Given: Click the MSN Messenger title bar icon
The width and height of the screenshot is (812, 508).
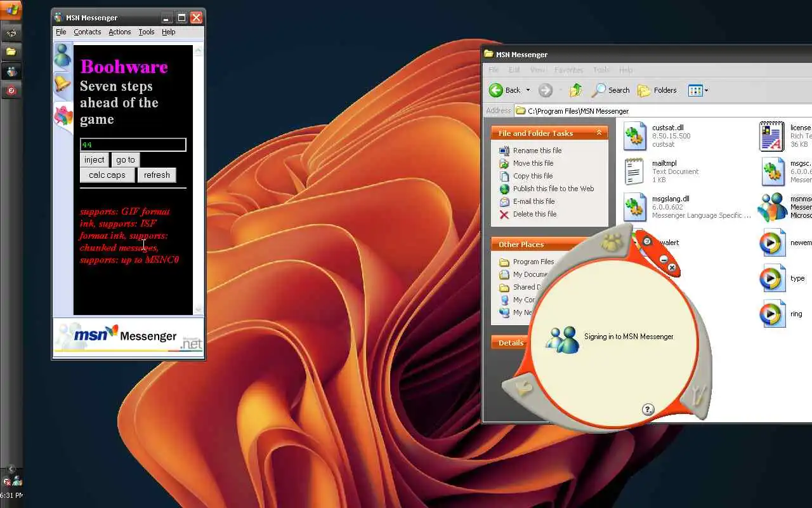Looking at the screenshot, I should [59, 17].
